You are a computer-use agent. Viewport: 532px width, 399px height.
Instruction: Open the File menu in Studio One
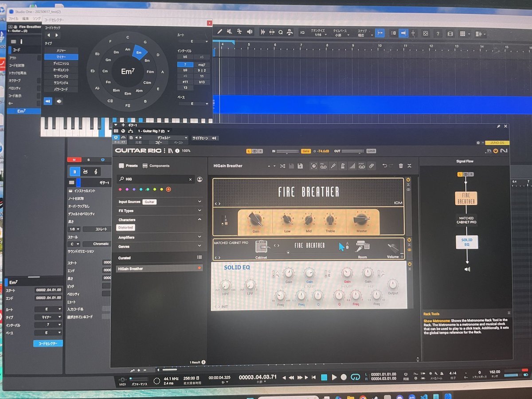(13, 19)
